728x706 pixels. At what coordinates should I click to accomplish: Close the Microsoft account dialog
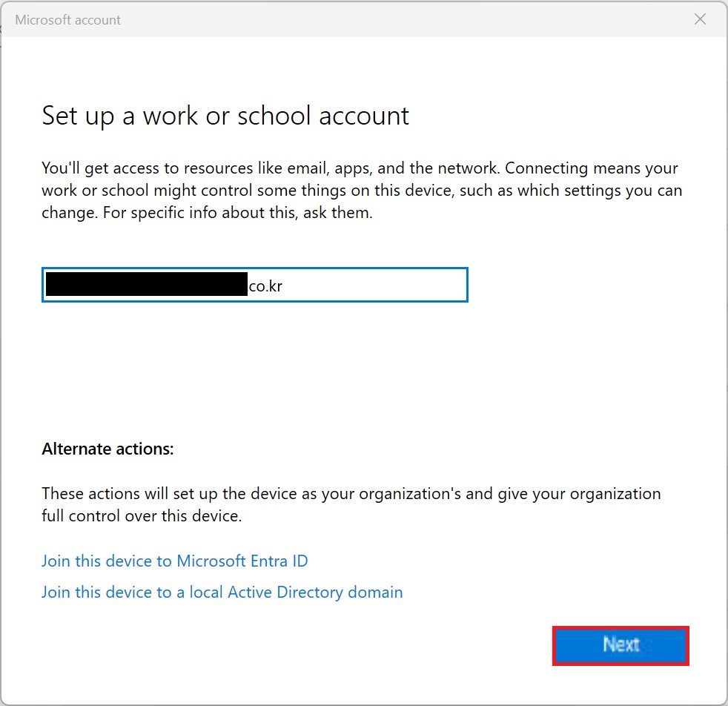[x=699, y=19]
